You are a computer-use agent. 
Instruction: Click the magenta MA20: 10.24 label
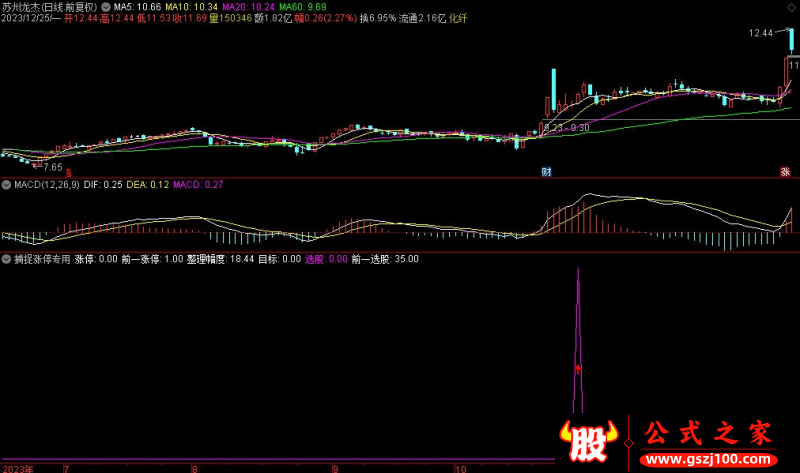(x=248, y=7)
